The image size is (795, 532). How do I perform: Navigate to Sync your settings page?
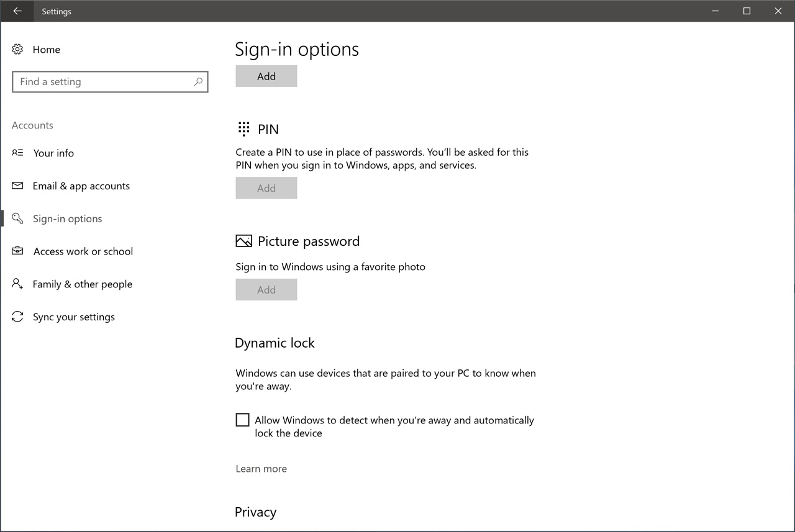pos(74,317)
